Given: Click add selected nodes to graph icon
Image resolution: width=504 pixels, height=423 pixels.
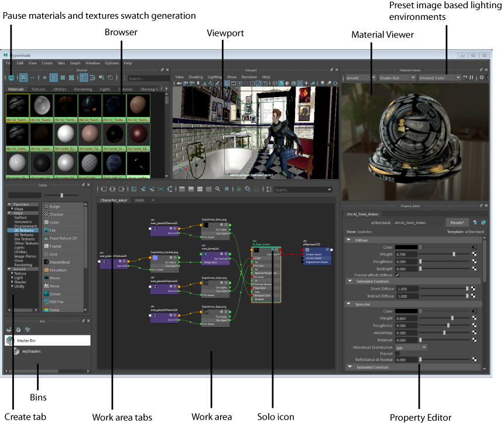Looking at the screenshot, I should (143, 189).
